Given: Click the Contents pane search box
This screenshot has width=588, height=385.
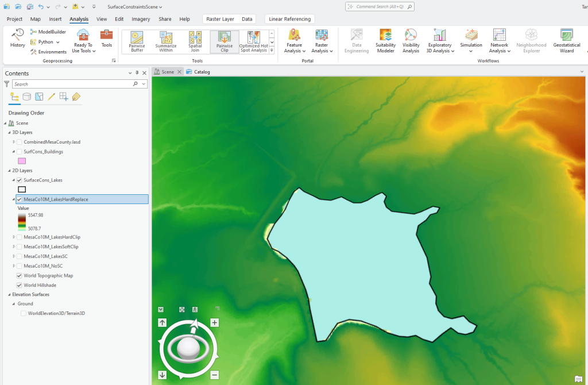Looking at the screenshot, I should 75,83.
